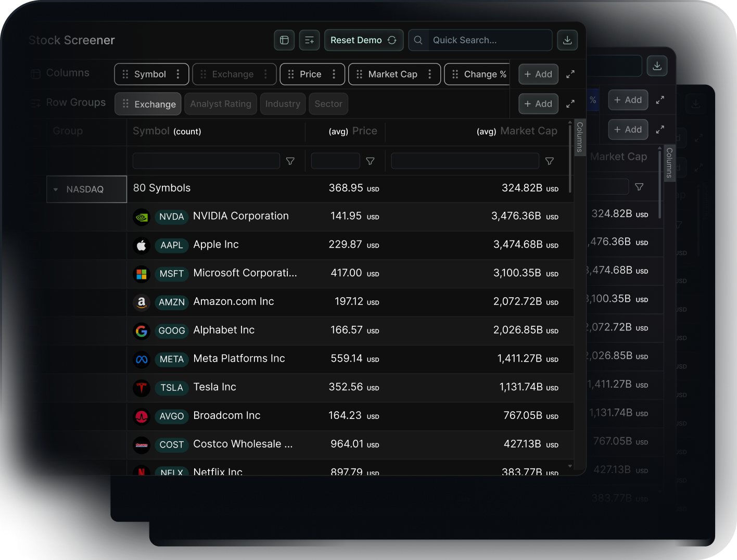Open the Columns side tab in the middle window
This screenshot has width=737, height=560.
pyautogui.click(x=669, y=163)
